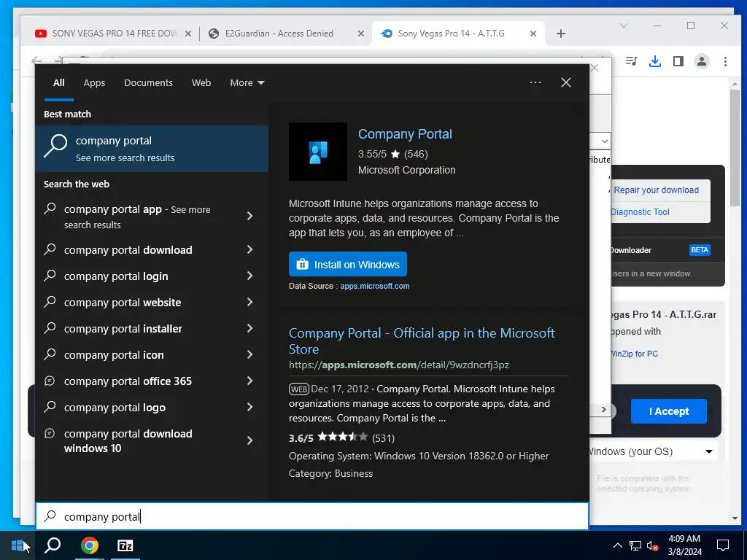Expand arrow beside company portal icon
This screenshot has width=747, height=560.
(250, 354)
